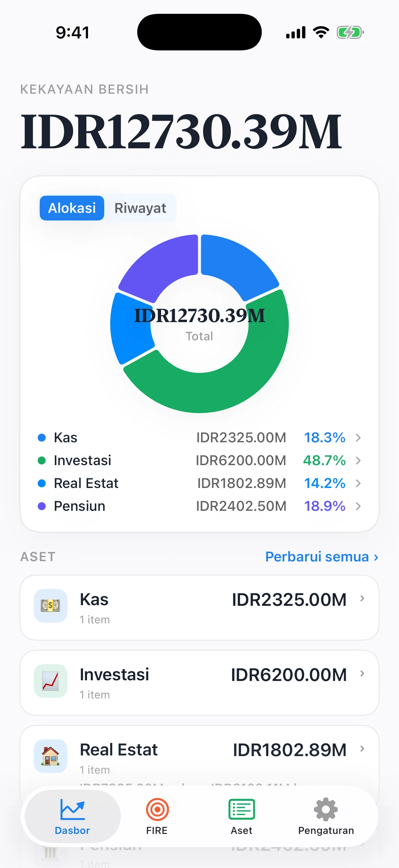
Task: Tap the Real Estat legend label
Action: [x=86, y=483]
